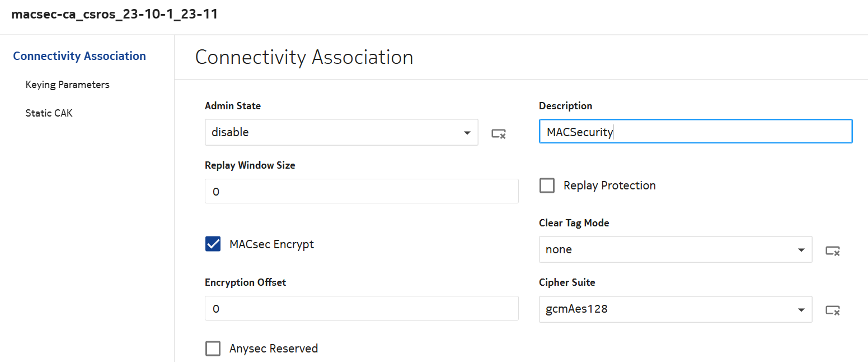Click the Cipher Suite dropdown arrow
The height and width of the screenshot is (362, 868).
tap(801, 309)
